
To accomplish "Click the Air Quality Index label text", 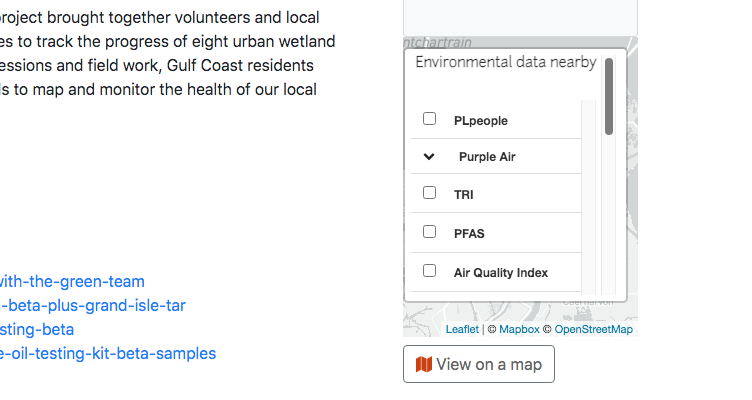I will point(501,272).
